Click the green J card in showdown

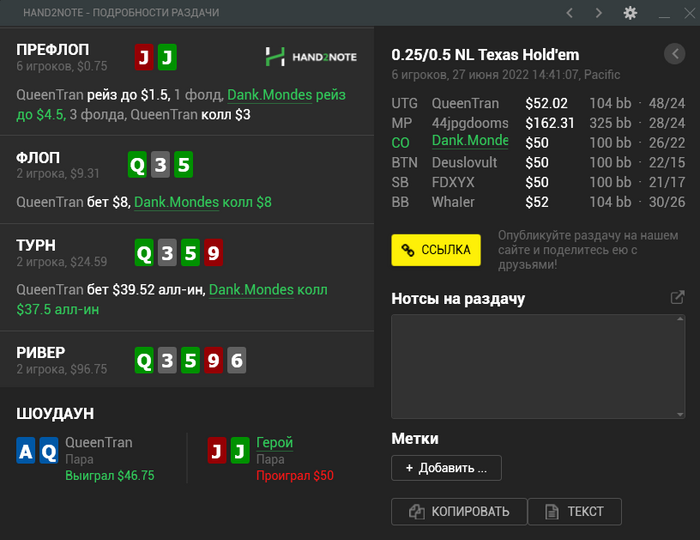coord(240,451)
